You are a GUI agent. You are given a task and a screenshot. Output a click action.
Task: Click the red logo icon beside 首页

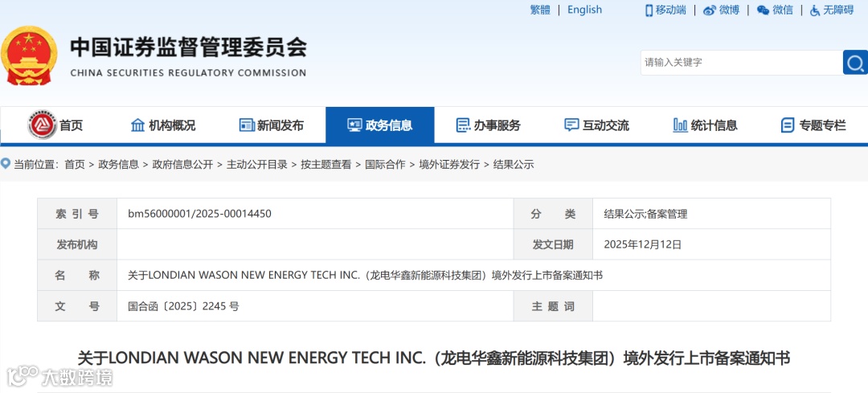42,125
